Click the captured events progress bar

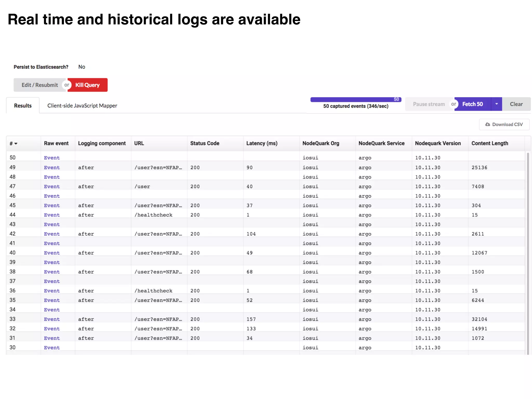[356, 99]
